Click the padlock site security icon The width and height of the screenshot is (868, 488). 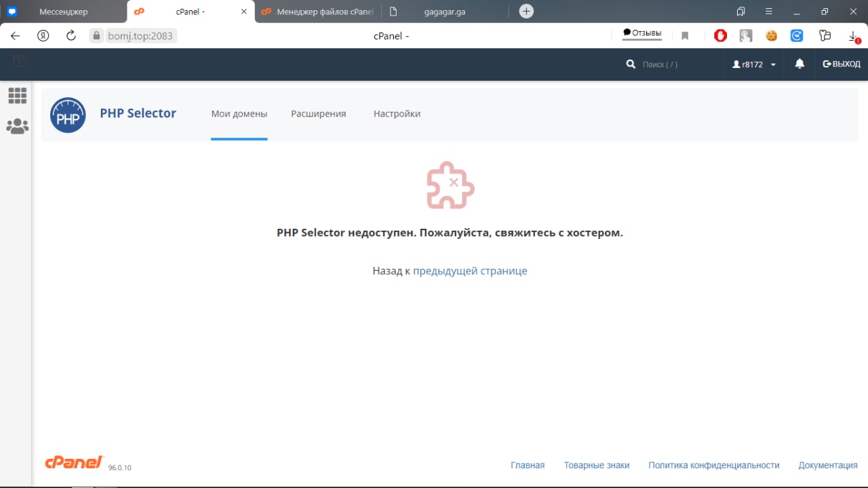point(97,36)
